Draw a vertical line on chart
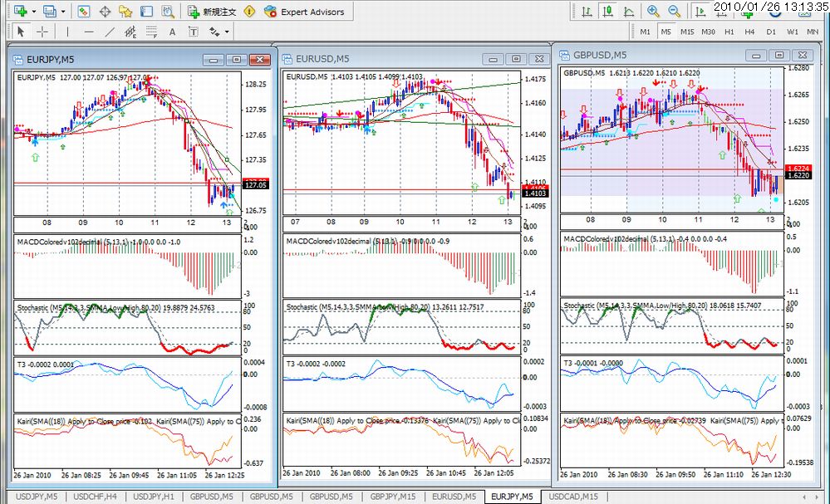Image resolution: width=830 pixels, height=504 pixels. [x=67, y=32]
